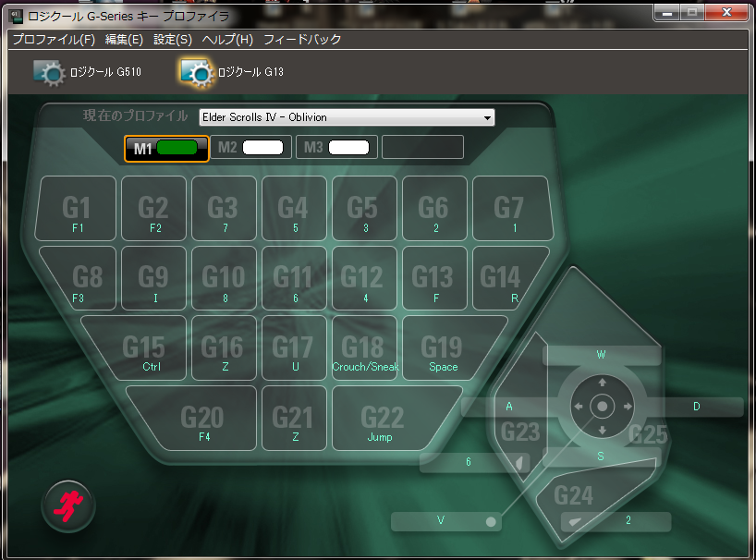Open the フィードバック menu
756x560 pixels.
302,40
